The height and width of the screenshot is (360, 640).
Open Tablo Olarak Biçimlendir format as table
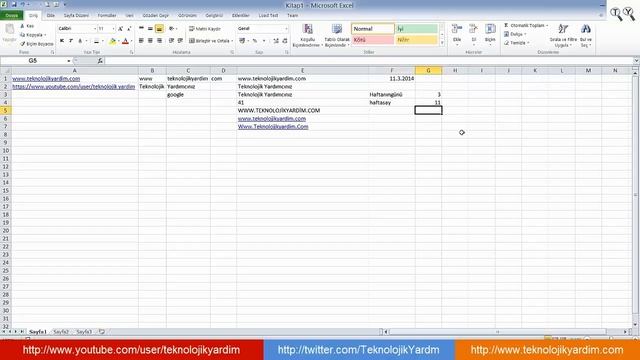(337, 35)
